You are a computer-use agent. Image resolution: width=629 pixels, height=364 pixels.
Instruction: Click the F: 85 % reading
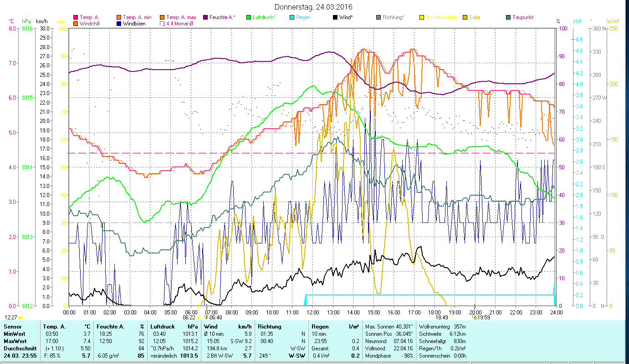coord(53,355)
